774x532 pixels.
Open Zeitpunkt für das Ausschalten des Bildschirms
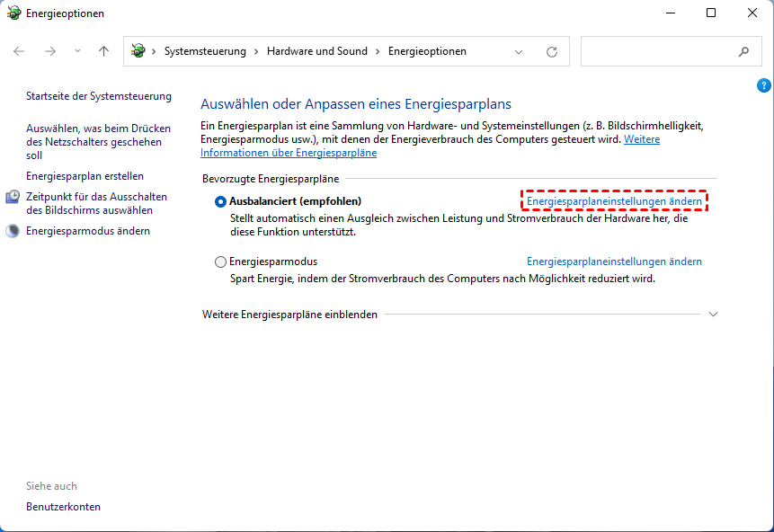97,203
